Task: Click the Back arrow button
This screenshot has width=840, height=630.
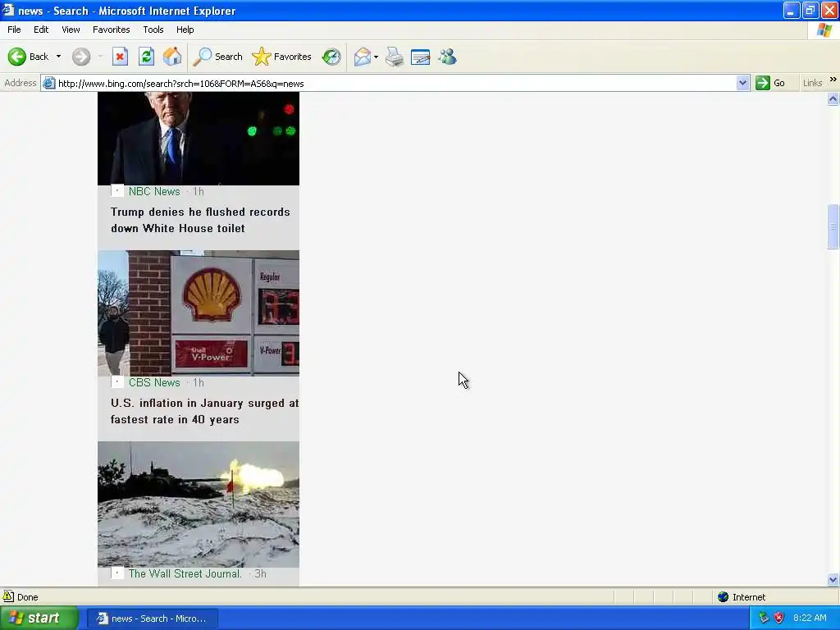Action: click(16, 57)
